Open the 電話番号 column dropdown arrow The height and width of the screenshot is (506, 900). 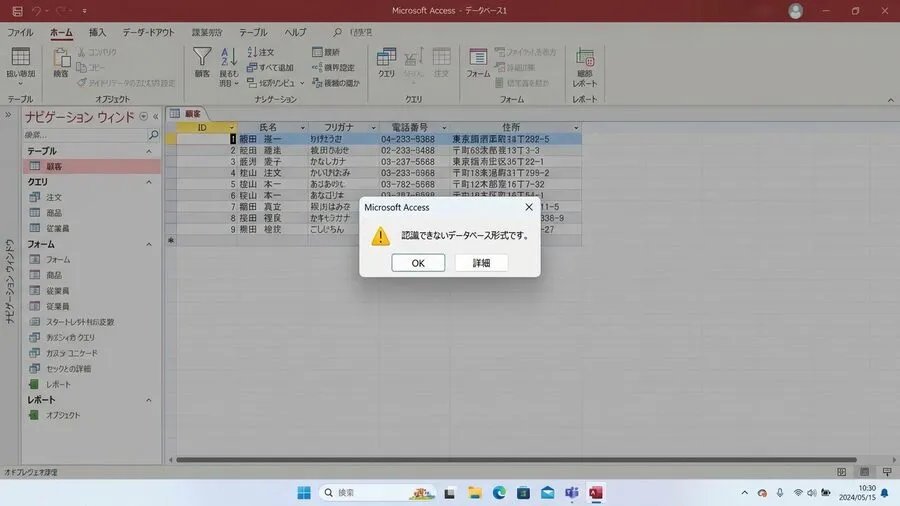(444, 127)
